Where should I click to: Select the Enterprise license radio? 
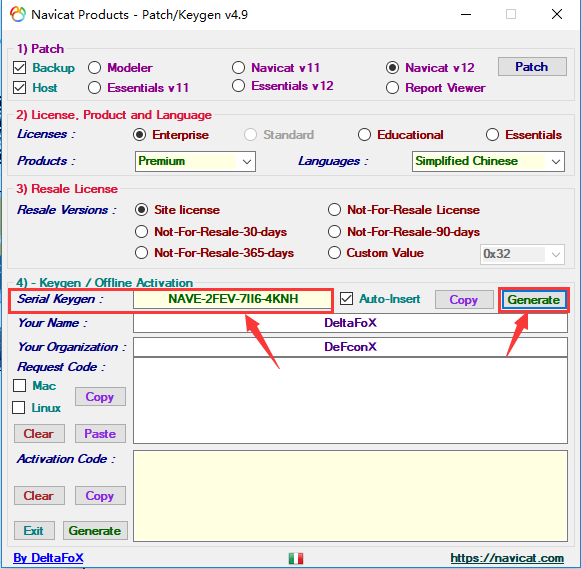click(x=139, y=135)
